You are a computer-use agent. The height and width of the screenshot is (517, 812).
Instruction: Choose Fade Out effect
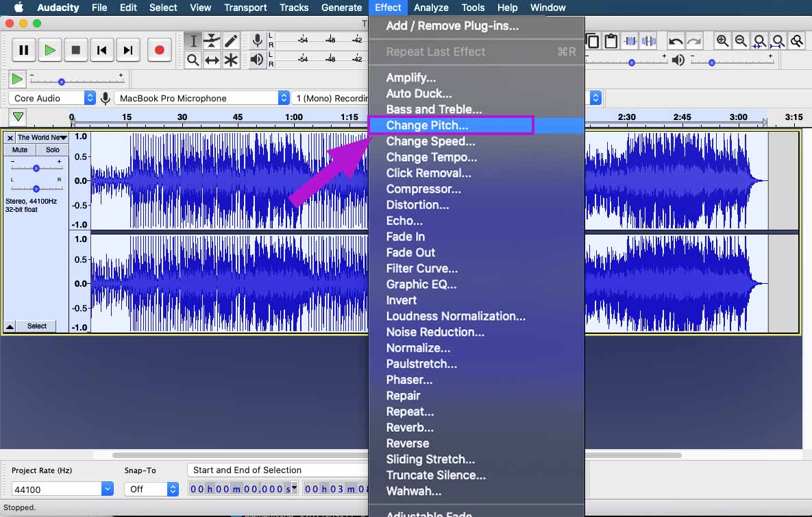(x=476, y=252)
